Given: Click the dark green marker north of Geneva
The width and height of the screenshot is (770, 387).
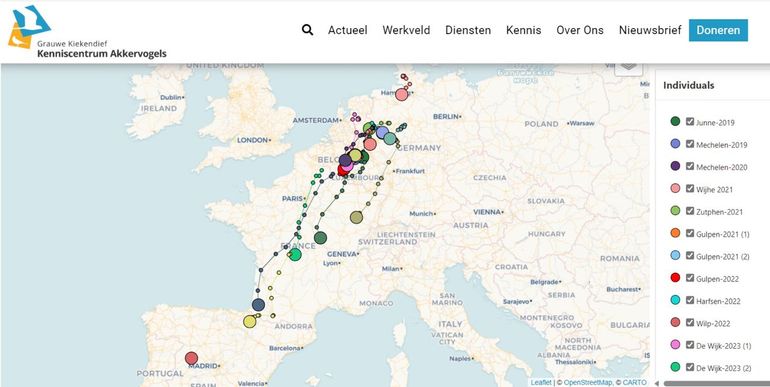Looking at the screenshot, I should coord(320,238).
